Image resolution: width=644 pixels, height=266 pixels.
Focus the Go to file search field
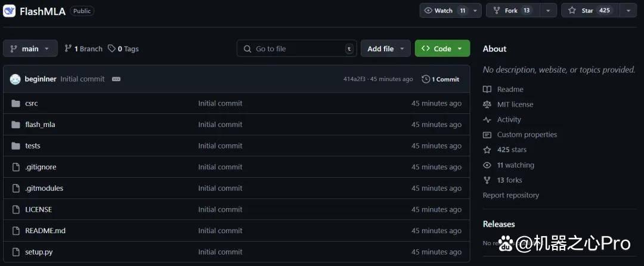point(296,48)
